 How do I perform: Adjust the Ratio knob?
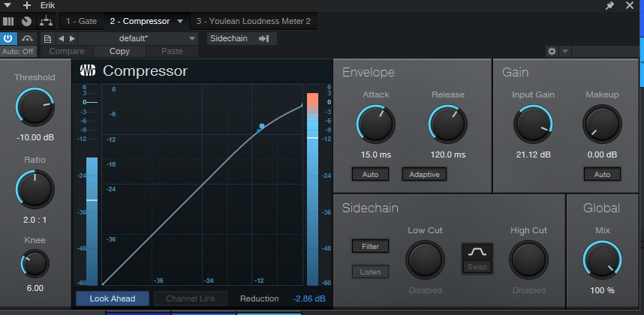(x=35, y=189)
